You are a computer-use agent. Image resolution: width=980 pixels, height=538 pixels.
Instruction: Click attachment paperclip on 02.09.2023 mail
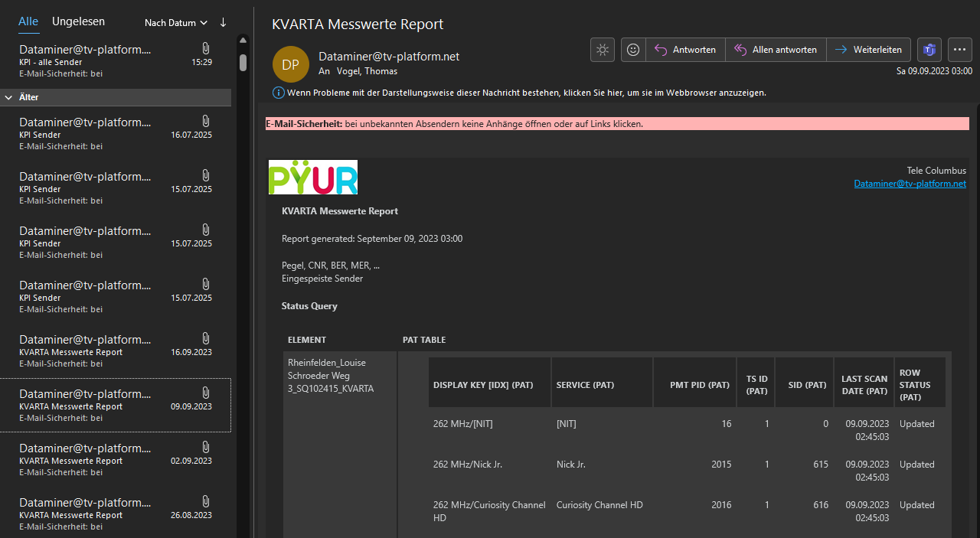pos(205,448)
